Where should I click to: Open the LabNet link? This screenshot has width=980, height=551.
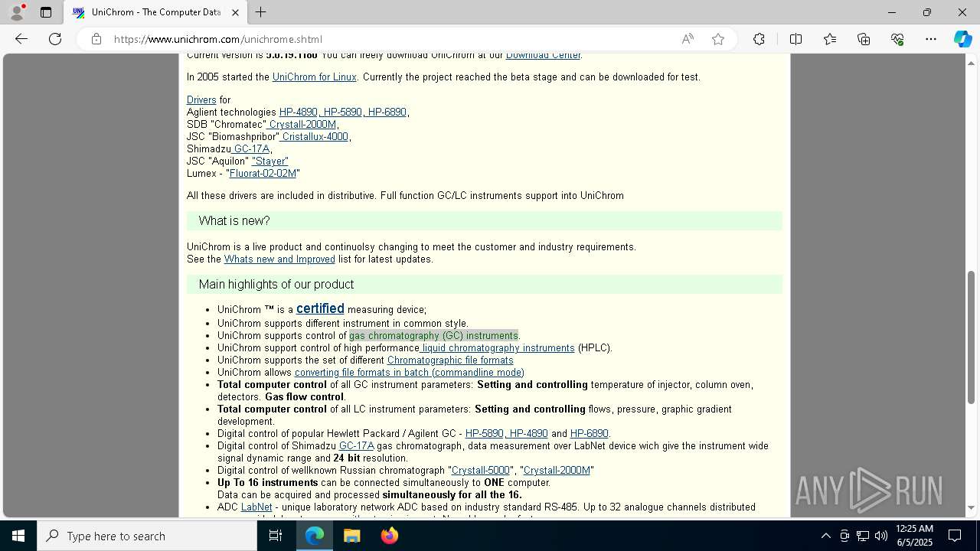(x=256, y=507)
